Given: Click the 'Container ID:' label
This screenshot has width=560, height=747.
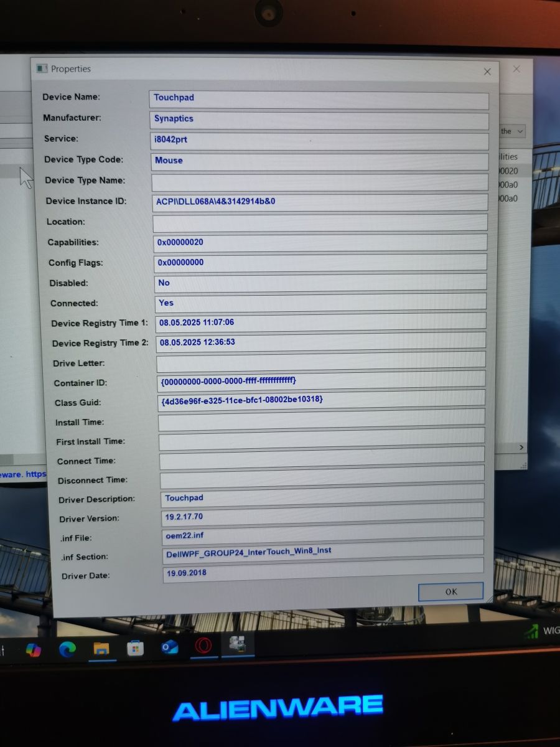Looking at the screenshot, I should [81, 383].
